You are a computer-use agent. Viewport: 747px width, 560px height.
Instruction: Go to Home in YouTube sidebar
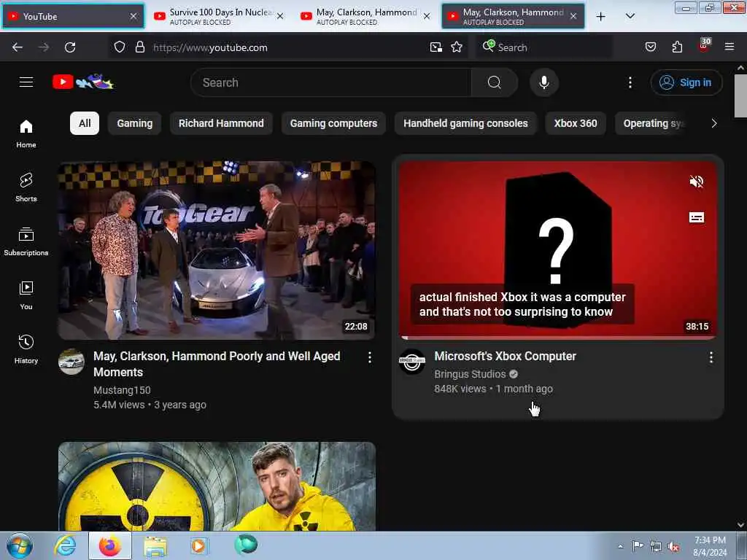[x=26, y=134]
